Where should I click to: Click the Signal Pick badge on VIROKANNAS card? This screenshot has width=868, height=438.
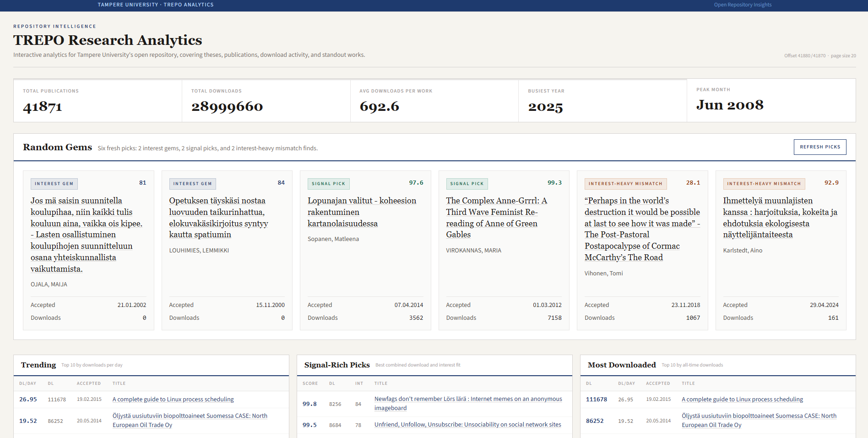(467, 184)
